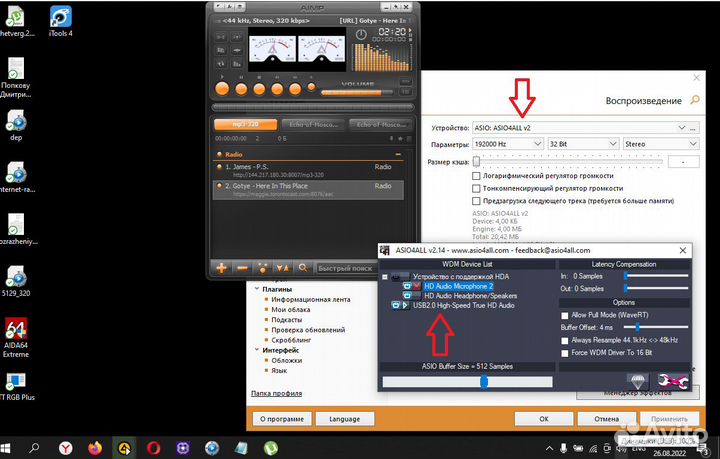Open Opera from the taskbar
Viewport: 720px width, 459px height.
point(153,448)
